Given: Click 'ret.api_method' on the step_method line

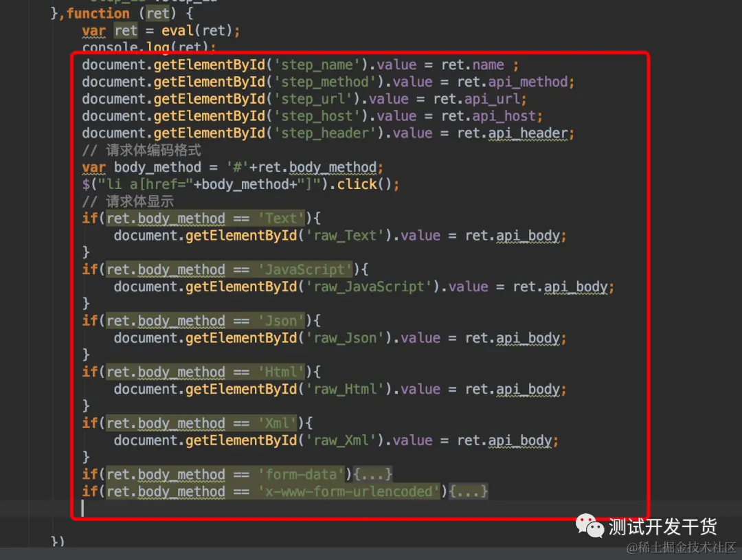Looking at the screenshot, I should click(513, 81).
